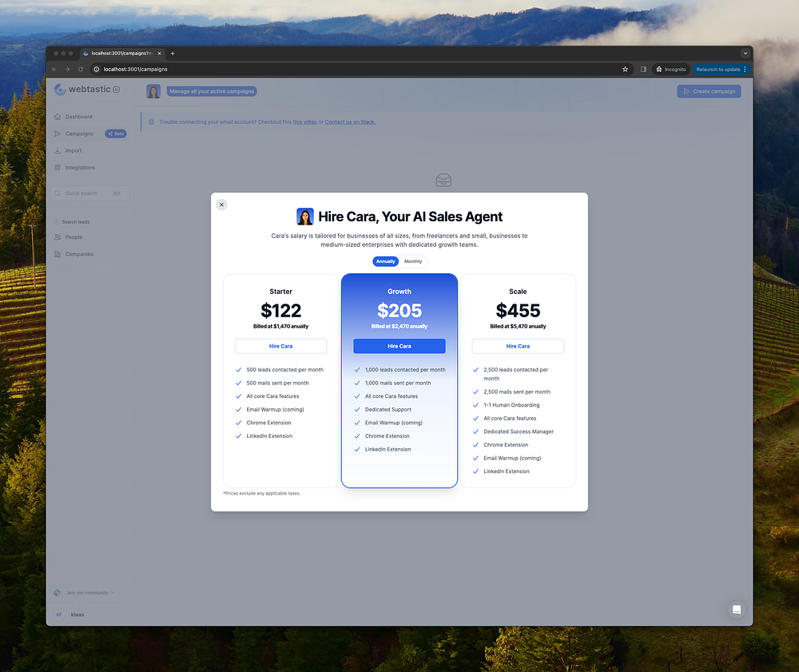Open Import in the sidebar
This screenshot has width=799, height=672.
coord(74,151)
